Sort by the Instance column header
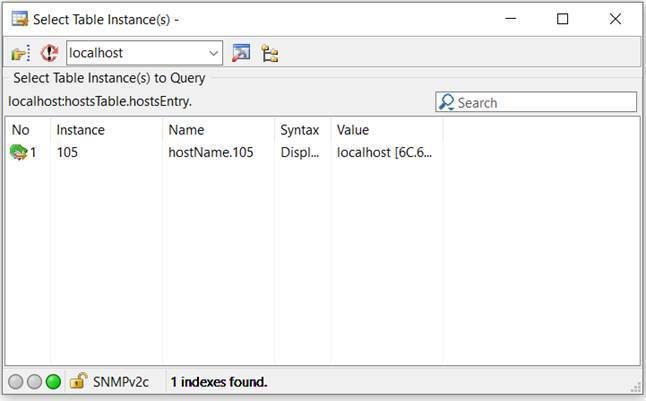 tap(81, 130)
